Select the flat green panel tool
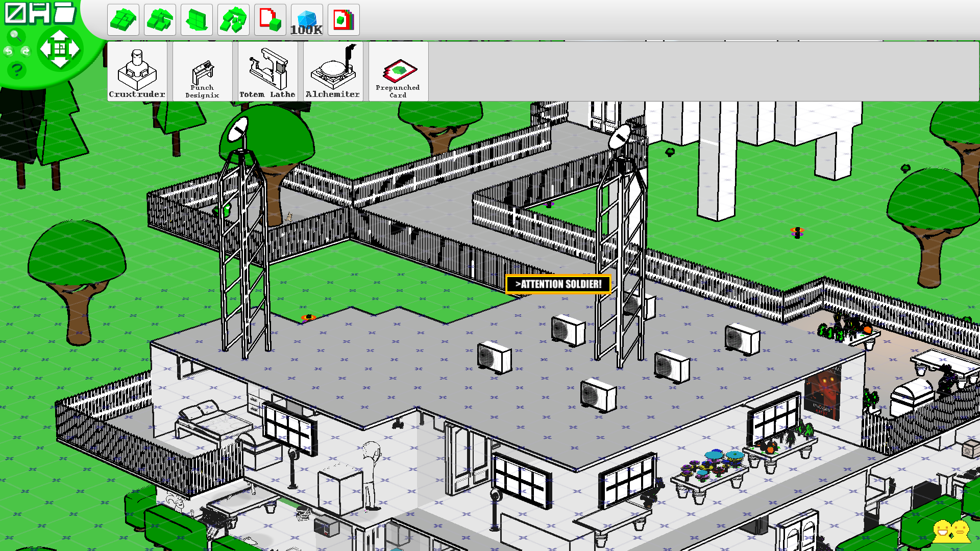The image size is (980, 551). tap(197, 20)
